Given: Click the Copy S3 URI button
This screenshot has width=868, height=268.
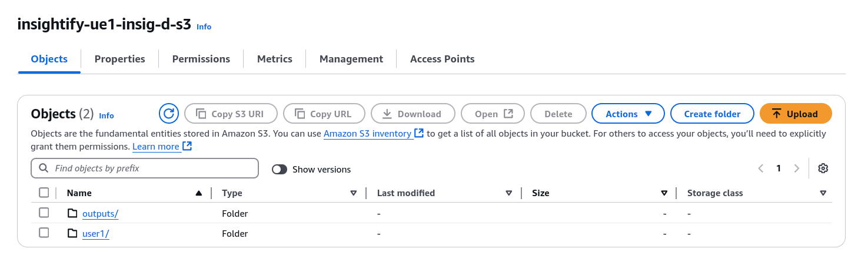Looking at the screenshot, I should [231, 114].
